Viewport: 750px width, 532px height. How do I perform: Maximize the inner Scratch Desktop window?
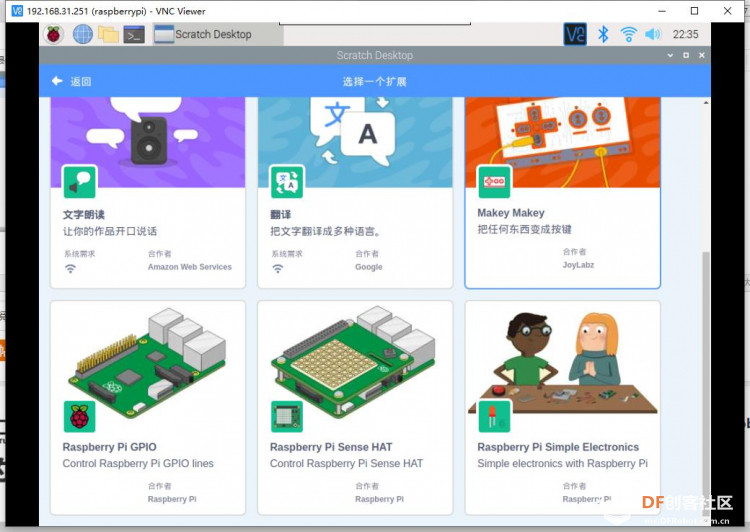click(x=686, y=55)
